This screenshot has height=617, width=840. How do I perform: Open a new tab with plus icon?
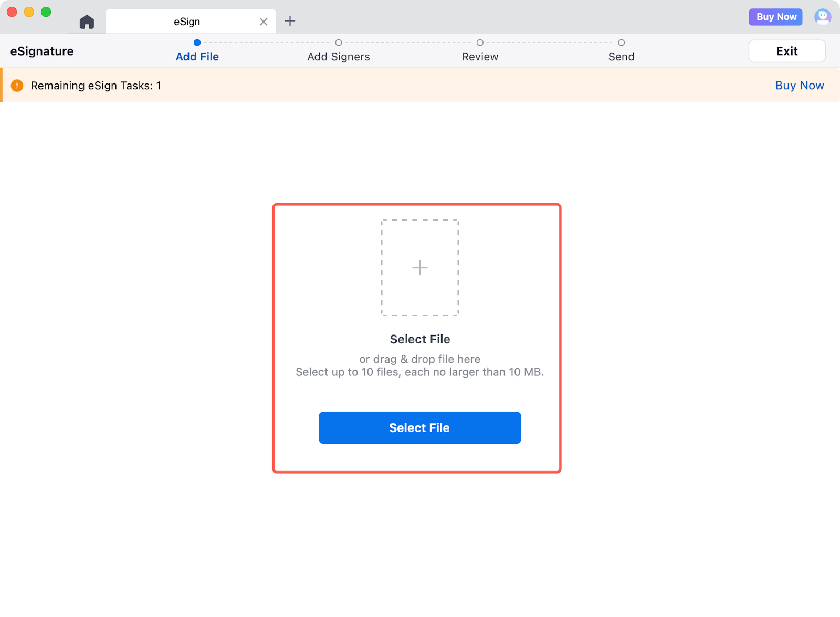[290, 21]
